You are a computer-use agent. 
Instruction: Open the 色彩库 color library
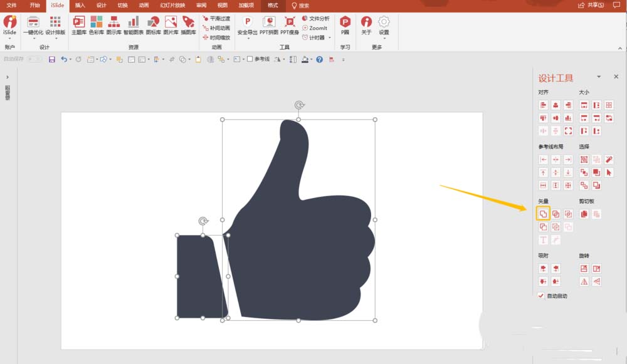(97, 25)
